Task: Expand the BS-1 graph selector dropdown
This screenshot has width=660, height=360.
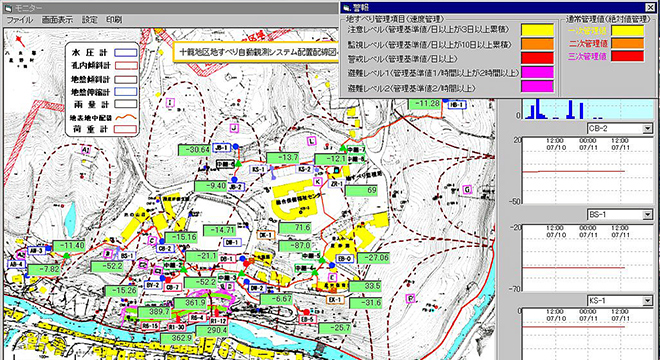Action: [648, 215]
